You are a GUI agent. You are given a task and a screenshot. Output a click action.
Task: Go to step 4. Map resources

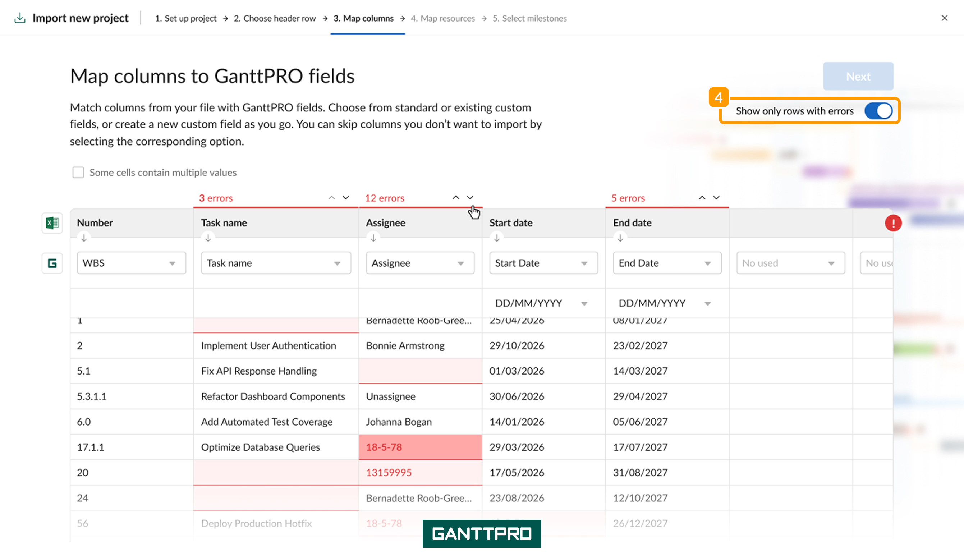442,18
